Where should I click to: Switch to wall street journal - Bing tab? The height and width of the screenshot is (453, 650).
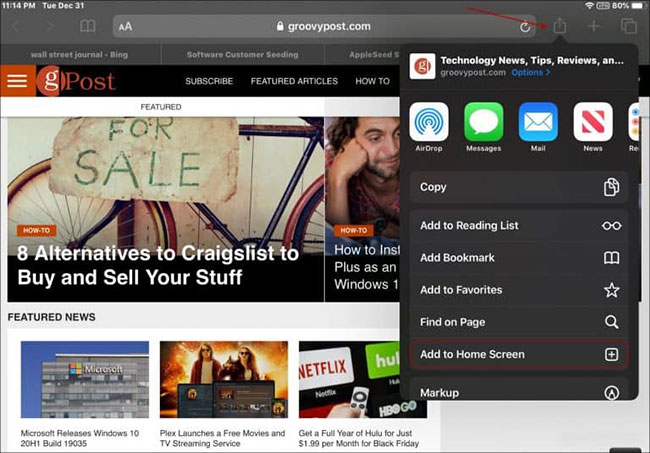pyautogui.click(x=79, y=55)
